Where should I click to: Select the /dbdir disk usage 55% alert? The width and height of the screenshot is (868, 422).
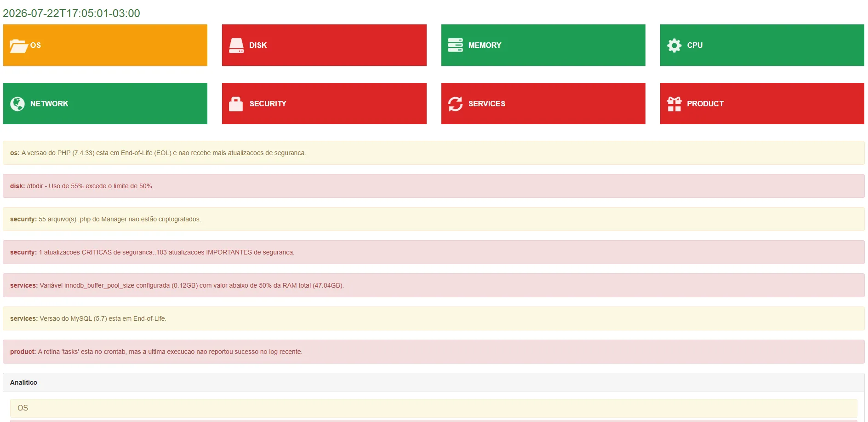click(434, 186)
